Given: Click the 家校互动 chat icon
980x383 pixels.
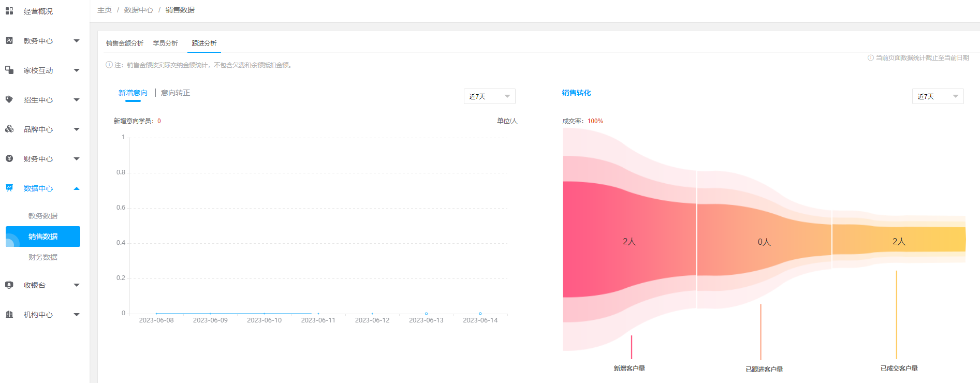Looking at the screenshot, I should point(9,70).
